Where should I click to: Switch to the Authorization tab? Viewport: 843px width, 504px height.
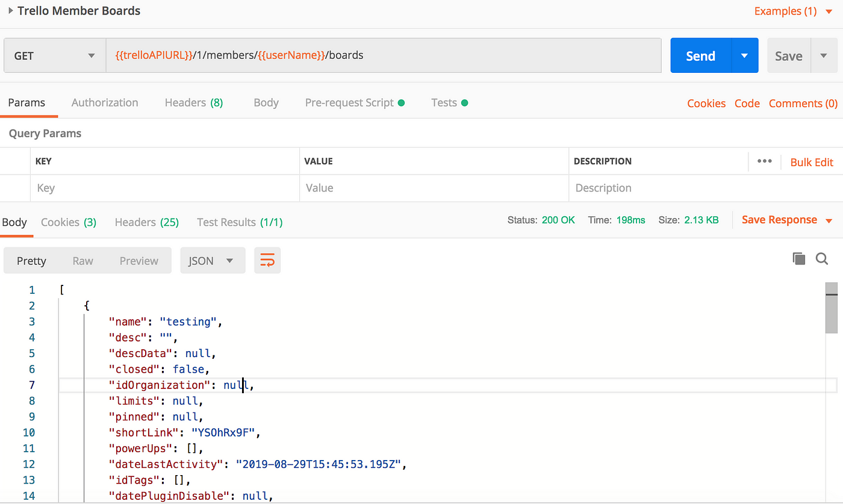point(105,102)
